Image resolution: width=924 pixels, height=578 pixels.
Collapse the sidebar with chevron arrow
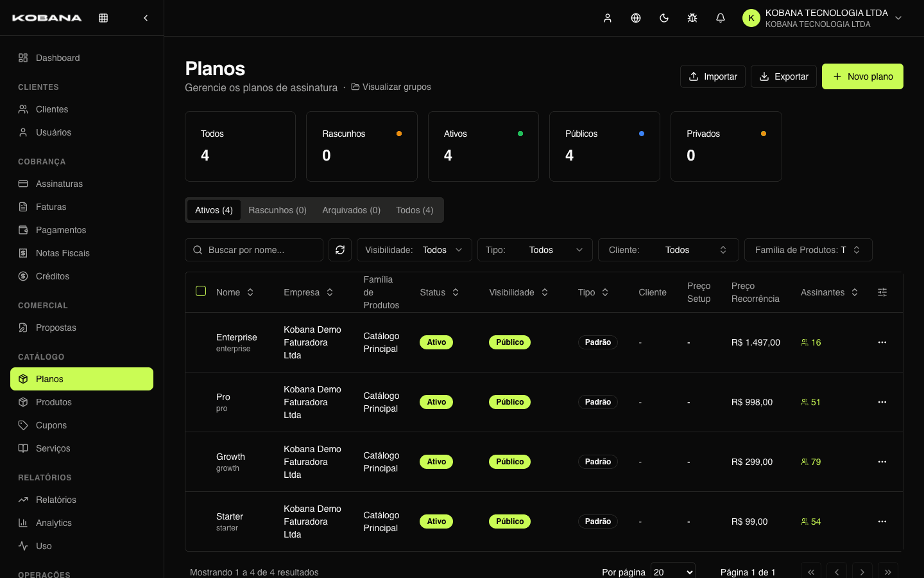(x=146, y=18)
